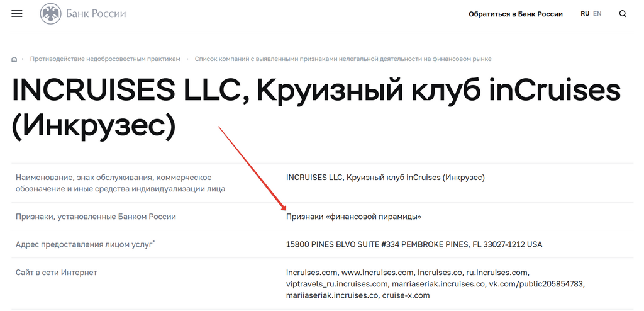This screenshot has height=311, width=644.
Task: Switch language to RU
Action: [x=585, y=14]
